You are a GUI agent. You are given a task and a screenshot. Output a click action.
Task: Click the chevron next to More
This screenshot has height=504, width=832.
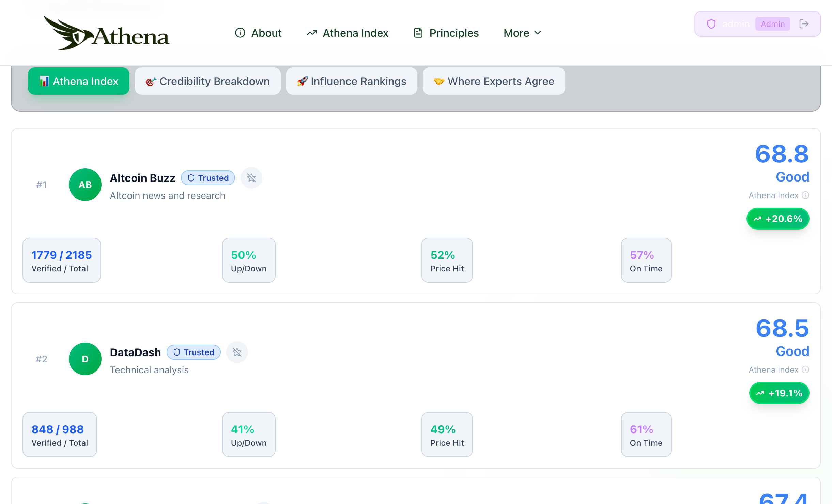click(x=538, y=33)
